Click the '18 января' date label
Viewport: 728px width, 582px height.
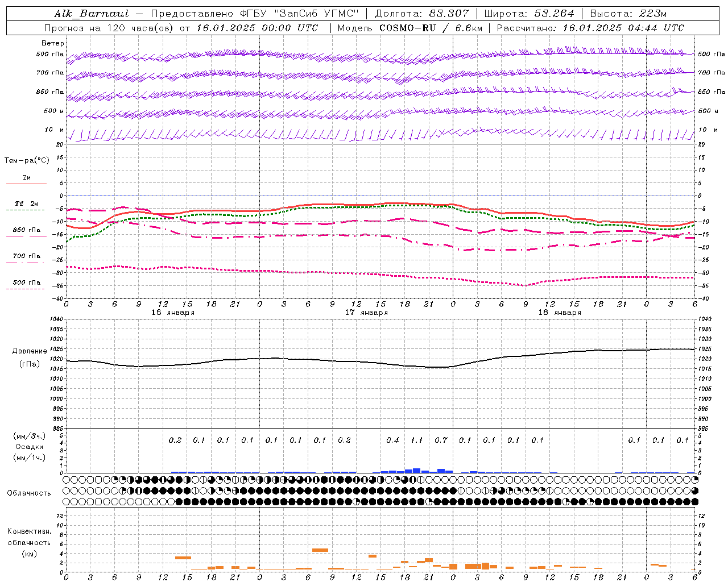pyautogui.click(x=560, y=312)
